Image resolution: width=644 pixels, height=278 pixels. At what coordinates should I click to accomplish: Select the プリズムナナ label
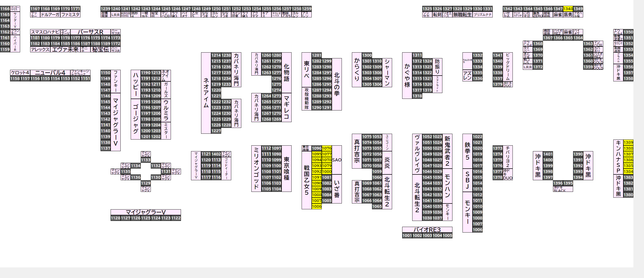pyautogui.click(x=483, y=15)
